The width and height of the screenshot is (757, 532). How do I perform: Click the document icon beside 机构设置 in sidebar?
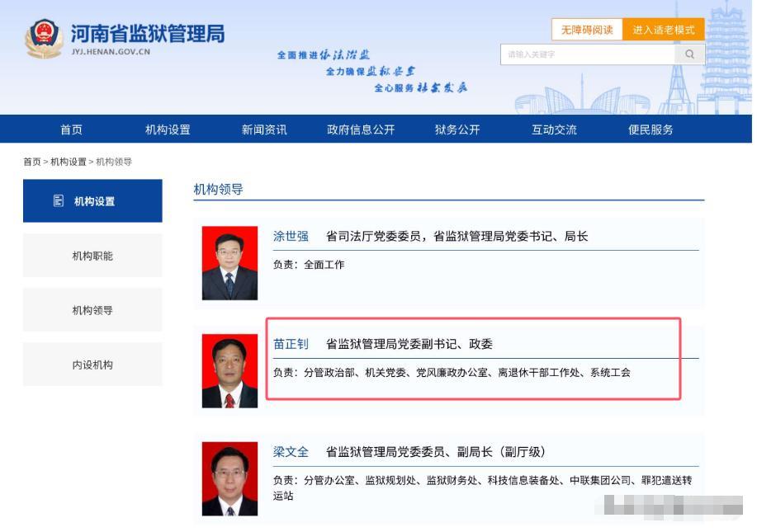tap(58, 200)
